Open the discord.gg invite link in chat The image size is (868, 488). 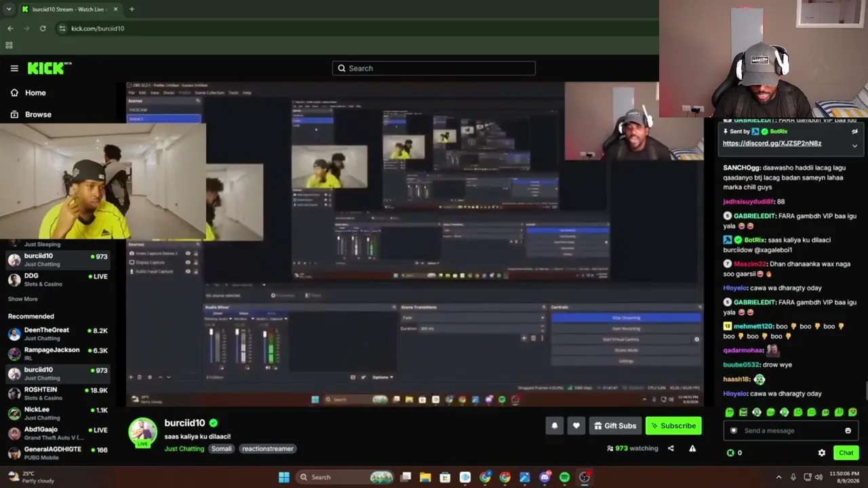772,143
